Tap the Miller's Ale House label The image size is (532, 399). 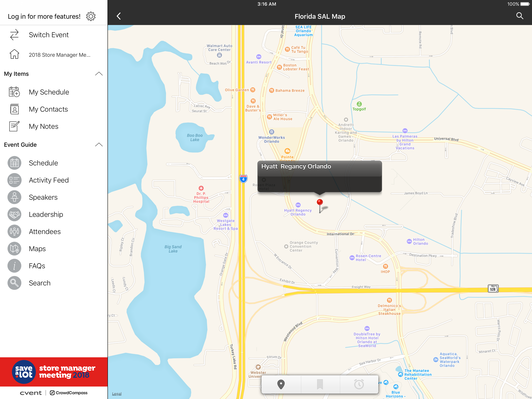283,117
